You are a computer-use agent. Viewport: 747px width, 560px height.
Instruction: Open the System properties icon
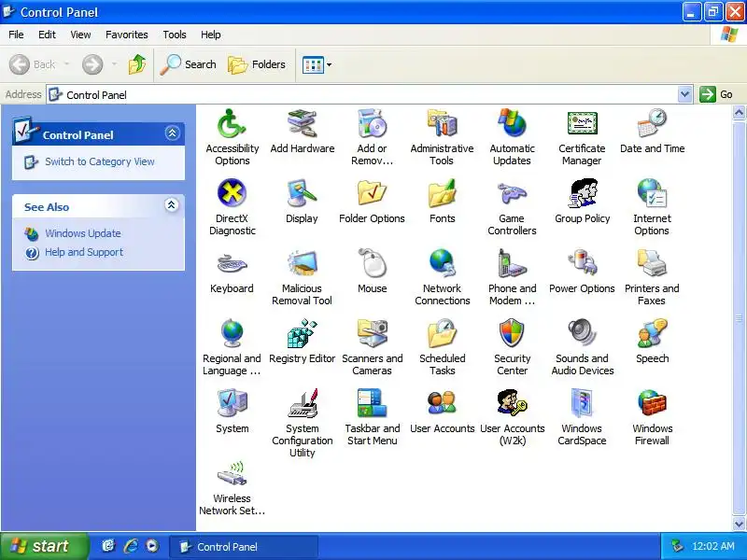coord(232,404)
